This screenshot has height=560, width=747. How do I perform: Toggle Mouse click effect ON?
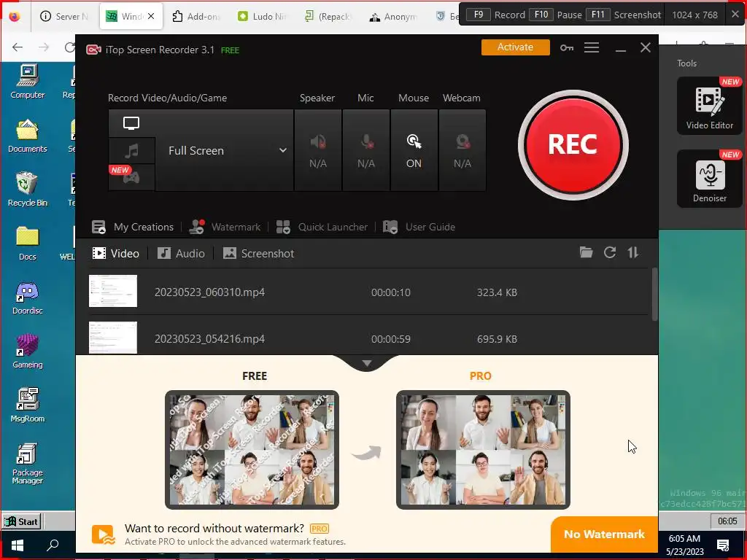414,150
